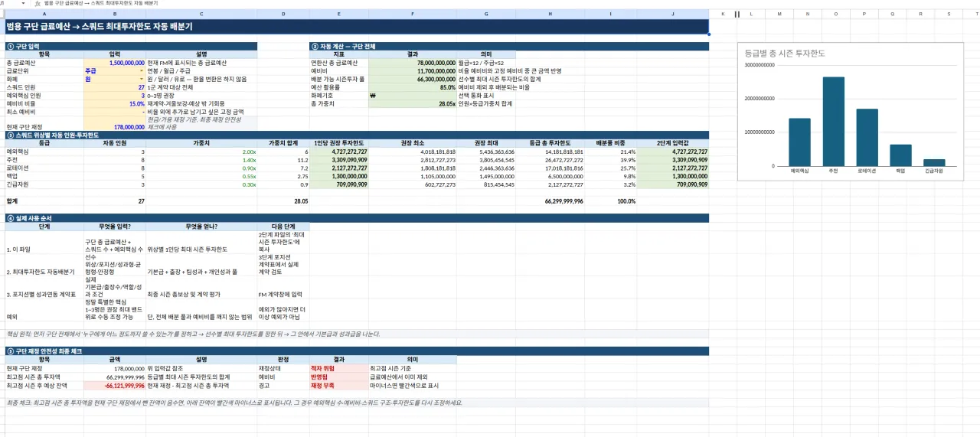980x437 pixels.
Task: Select the 1. 이 파일 step cell
Action: [x=44, y=243]
